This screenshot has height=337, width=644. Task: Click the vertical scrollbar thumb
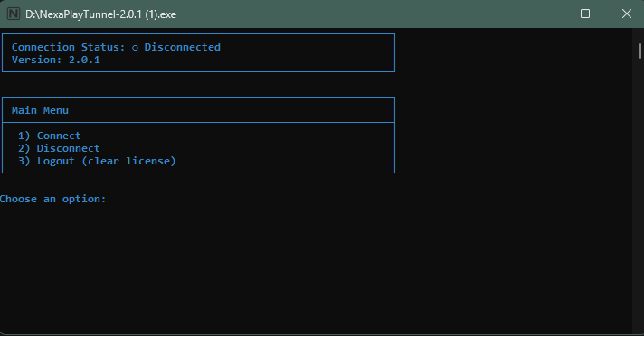pos(639,51)
